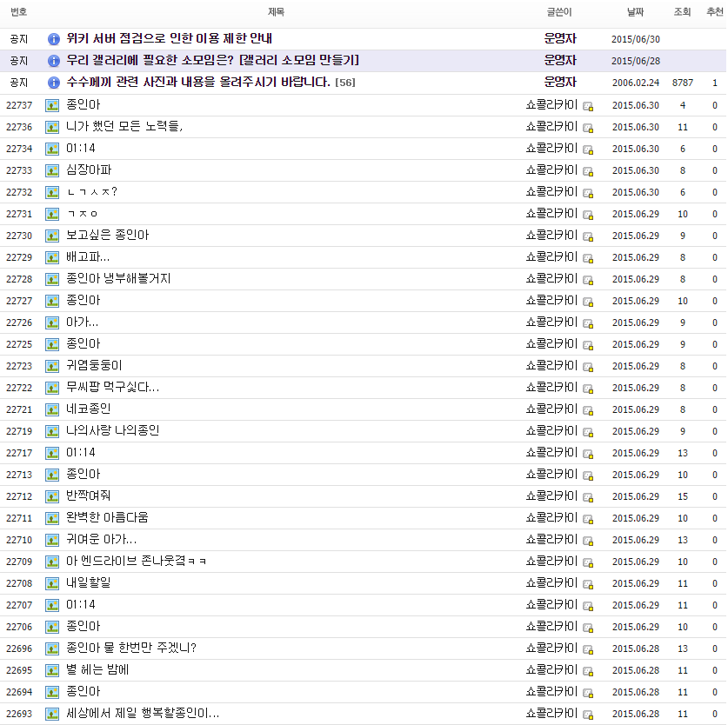This screenshot has width=728, height=725.
Task: Open the notice 위키 서버 점검으로 인한 이용 제한 안내
Action: [x=169, y=38]
